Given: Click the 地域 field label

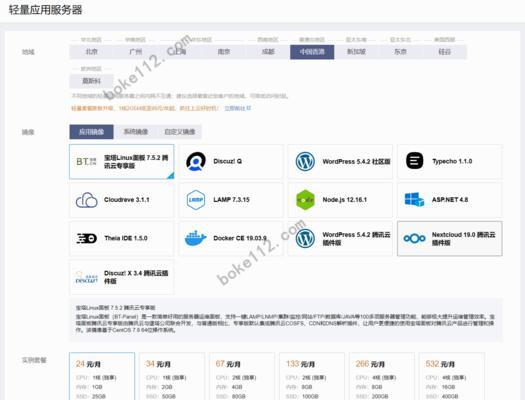Looking at the screenshot, I should pos(28,52).
